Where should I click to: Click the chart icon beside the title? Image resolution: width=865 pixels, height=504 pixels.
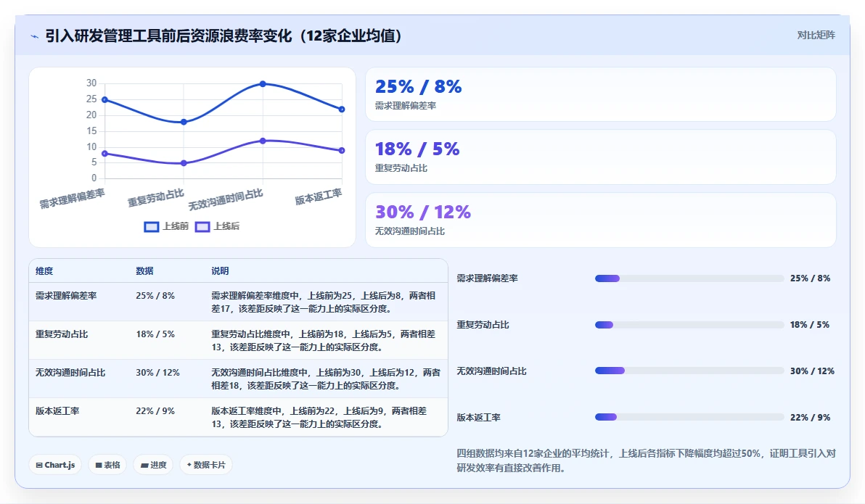tap(34, 36)
